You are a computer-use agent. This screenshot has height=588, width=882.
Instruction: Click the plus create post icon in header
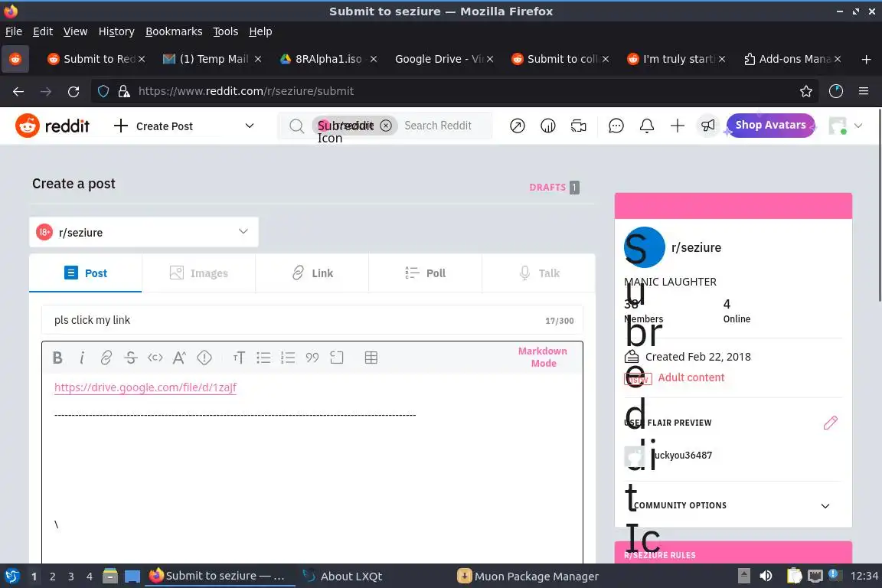678,126
